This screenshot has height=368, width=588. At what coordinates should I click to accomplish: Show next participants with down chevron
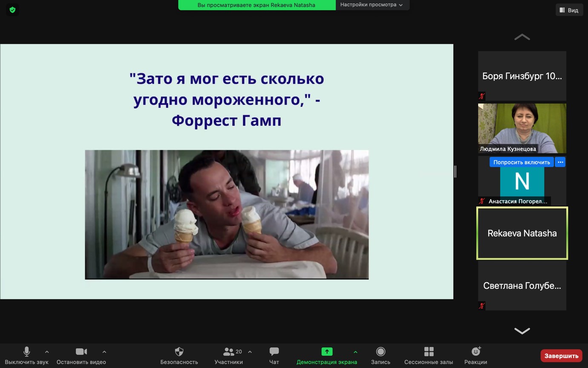(522, 331)
